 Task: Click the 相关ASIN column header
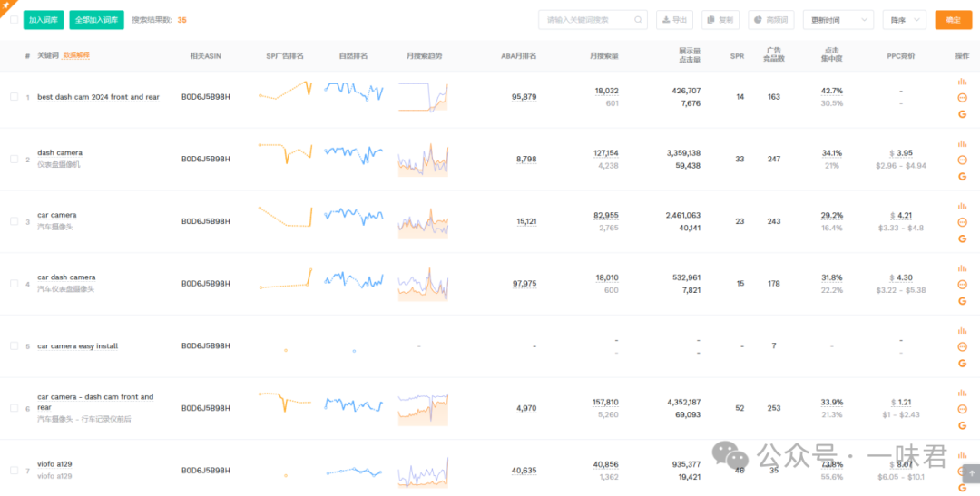(x=206, y=55)
